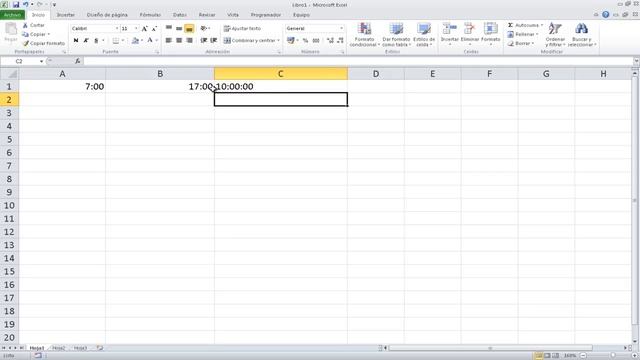The image size is (640, 360).
Task: Click in the formula bar
Action: coord(358,61)
